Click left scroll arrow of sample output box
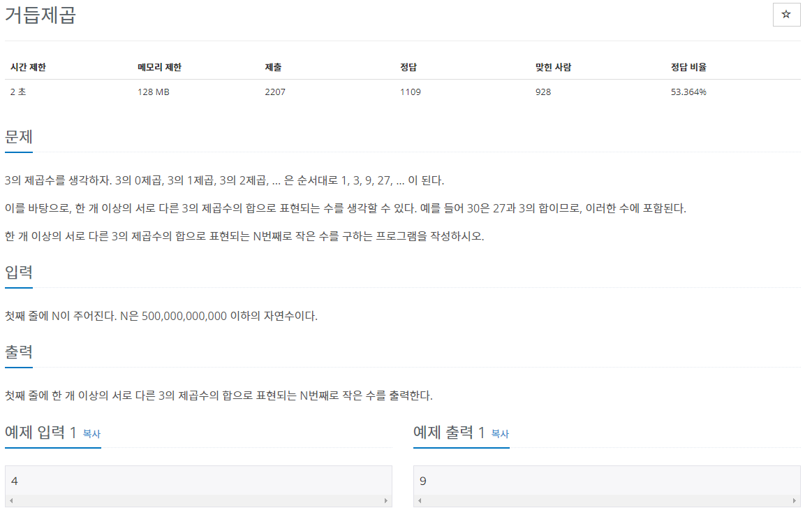Image resolution: width=812 pixels, height=522 pixels. pyautogui.click(x=420, y=501)
